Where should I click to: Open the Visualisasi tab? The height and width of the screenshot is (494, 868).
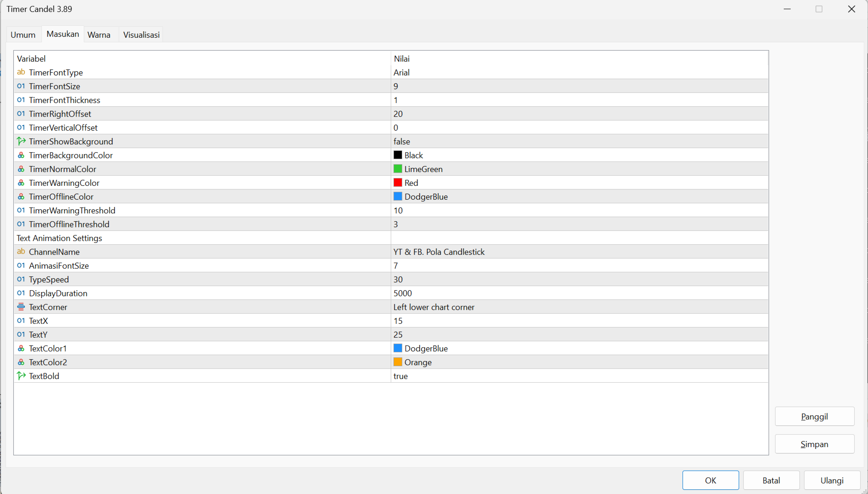tap(141, 34)
